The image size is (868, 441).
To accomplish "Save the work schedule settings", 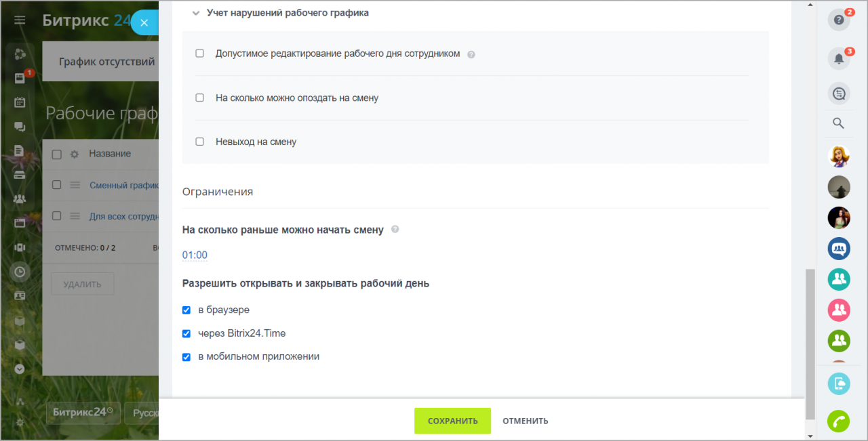I will click(x=452, y=421).
